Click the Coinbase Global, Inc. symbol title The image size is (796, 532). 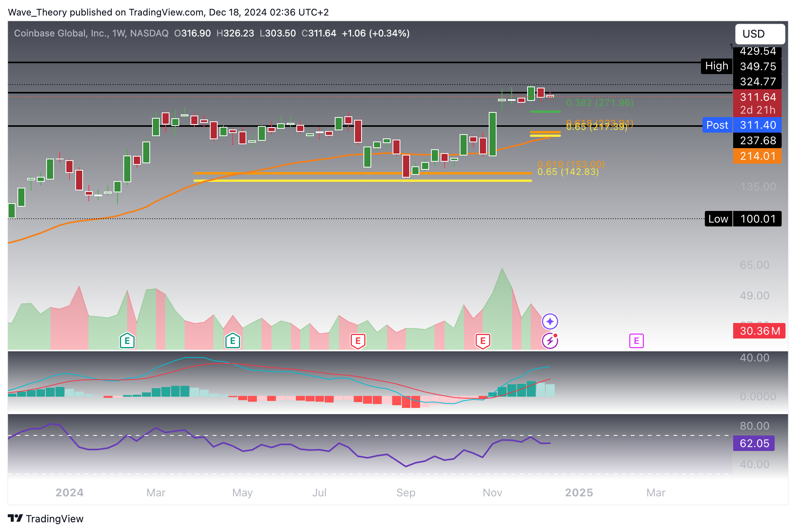pos(61,33)
